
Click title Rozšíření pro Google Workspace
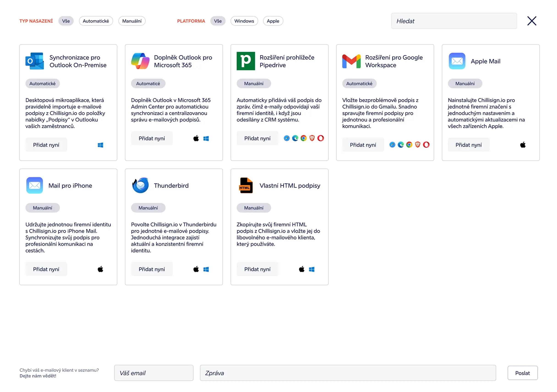click(x=394, y=61)
